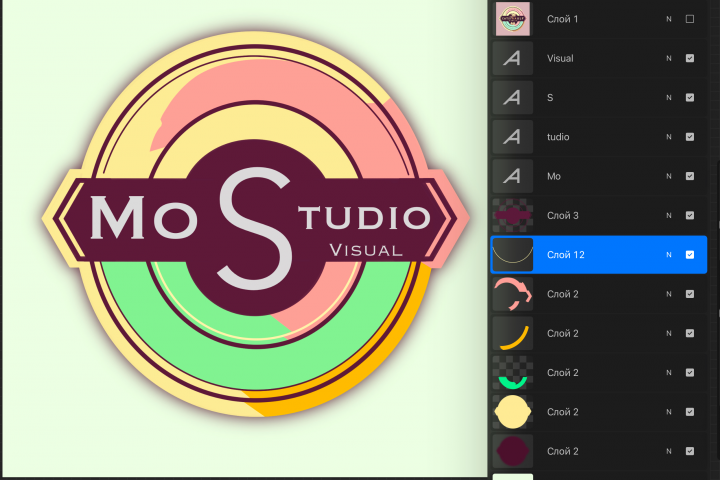Open blend mode N of Mo layer
This screenshot has height=480, width=720.
coord(669,176)
